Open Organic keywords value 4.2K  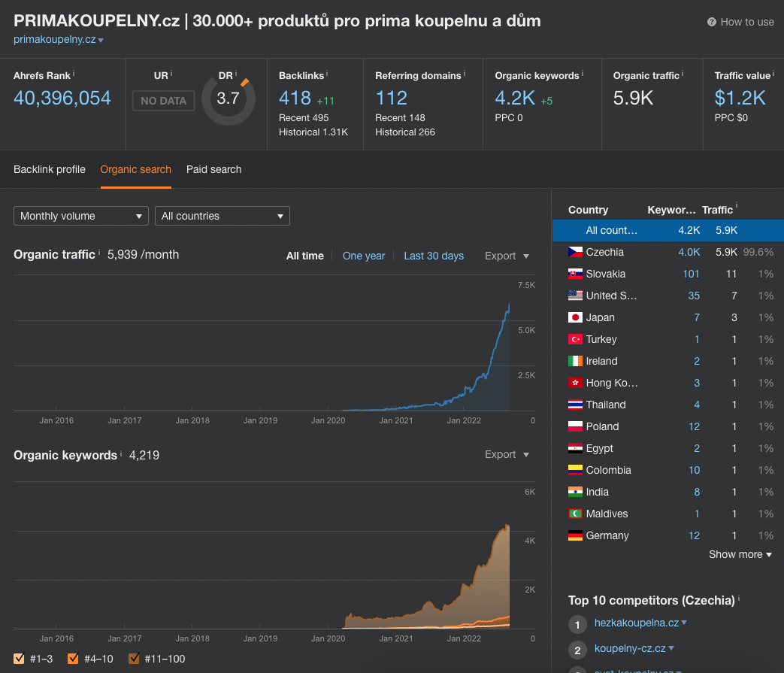[515, 98]
